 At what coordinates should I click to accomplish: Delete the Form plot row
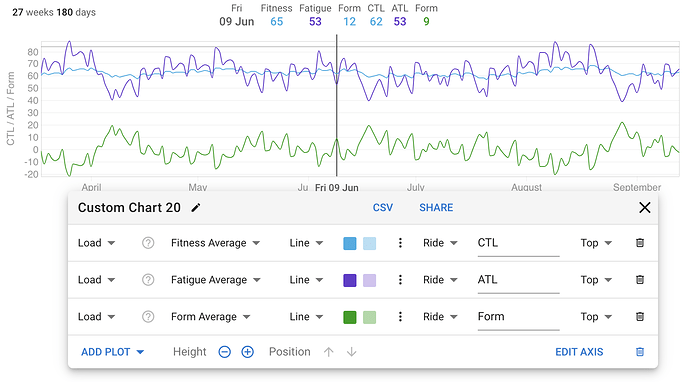(640, 317)
